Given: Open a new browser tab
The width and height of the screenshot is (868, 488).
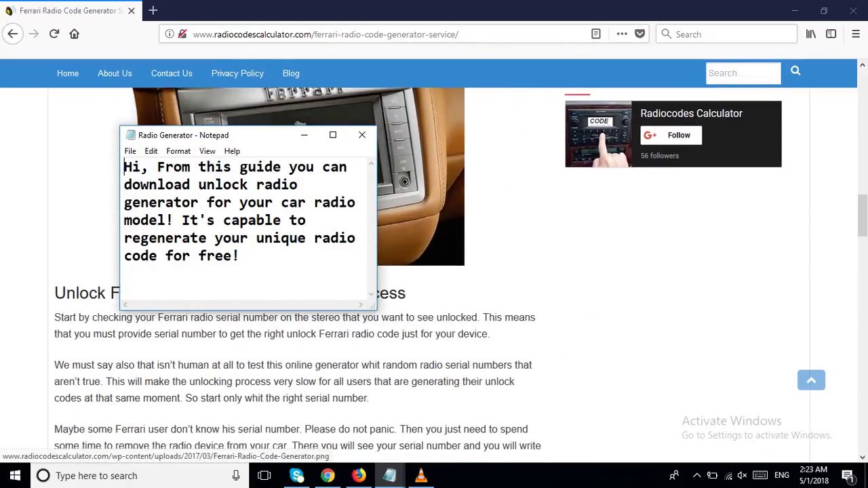Looking at the screenshot, I should click(153, 10).
